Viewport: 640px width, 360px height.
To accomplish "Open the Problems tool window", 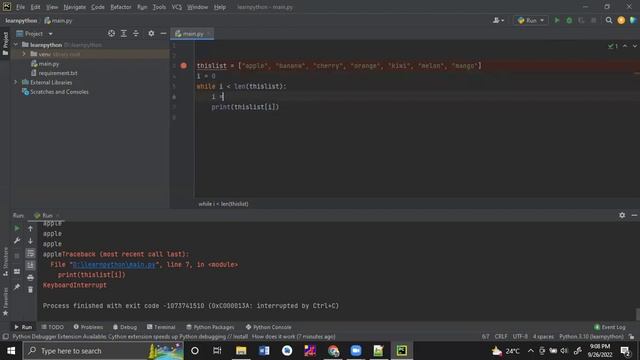I will 88,327.
